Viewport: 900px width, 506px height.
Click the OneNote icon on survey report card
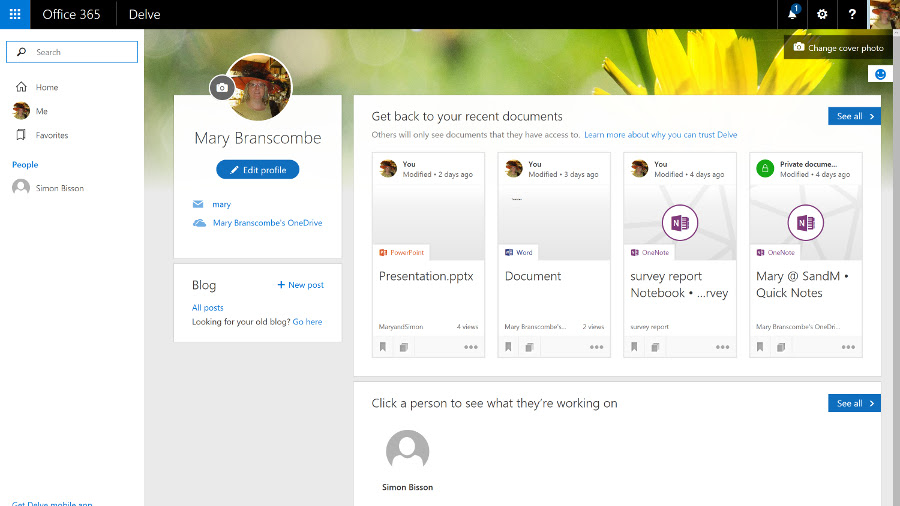(x=680, y=223)
